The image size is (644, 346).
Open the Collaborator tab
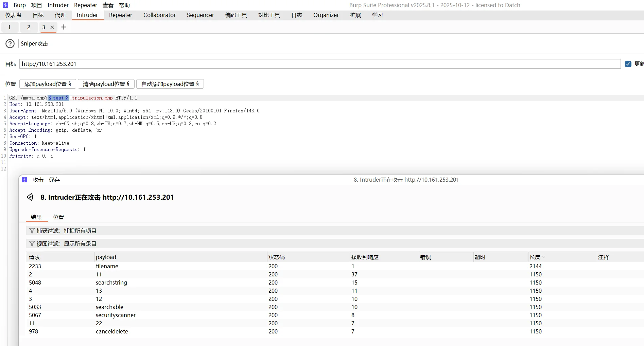(159, 15)
